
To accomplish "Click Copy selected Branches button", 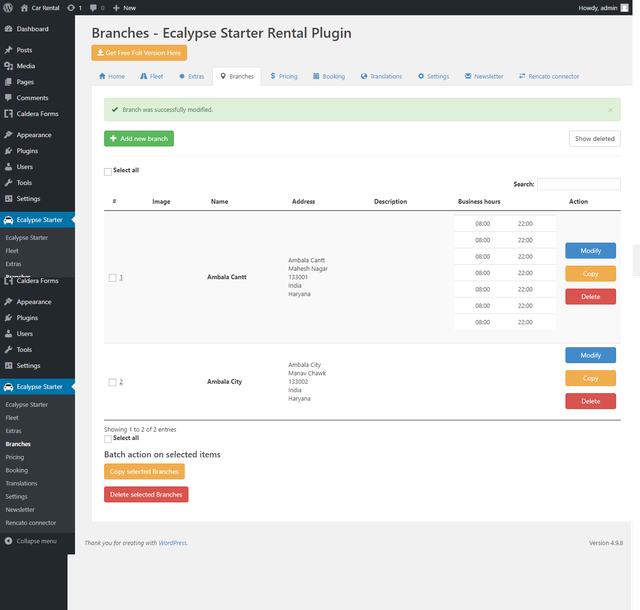I will tap(144, 471).
